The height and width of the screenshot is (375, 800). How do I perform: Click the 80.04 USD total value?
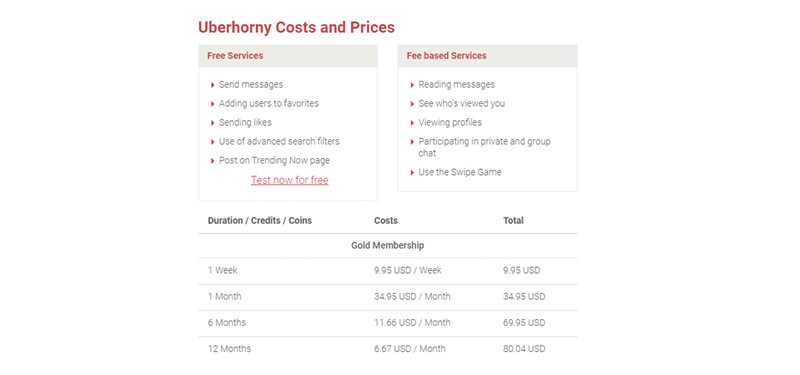524,349
